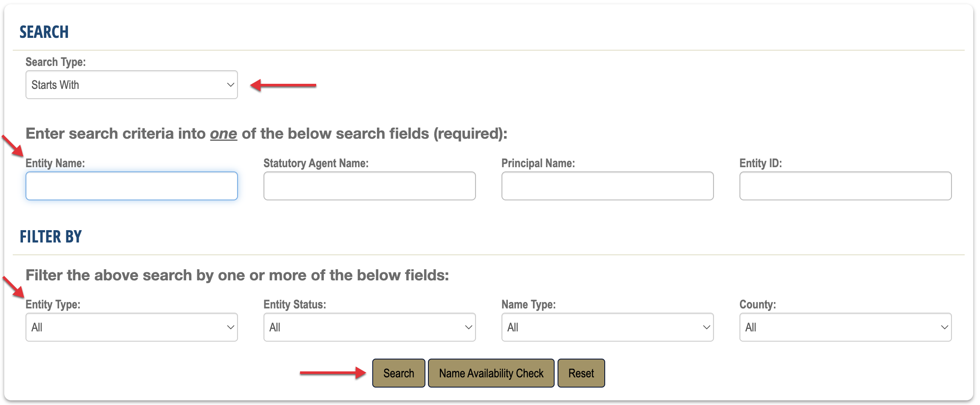Click the "Search Type:" label
Screen dimensions: 980x405
[x=56, y=62]
